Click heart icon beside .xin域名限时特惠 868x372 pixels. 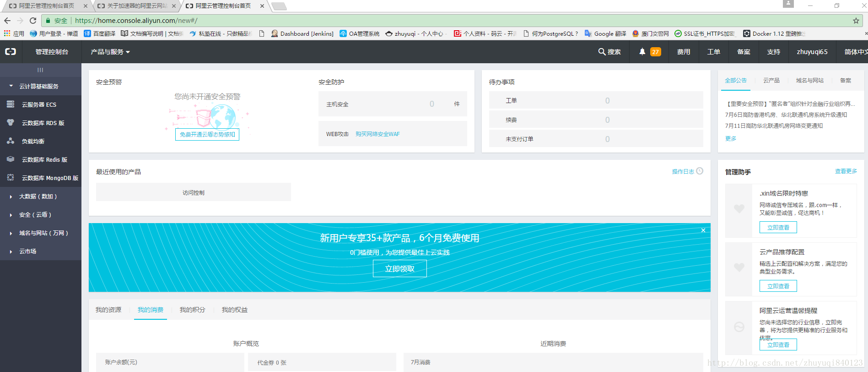(739, 209)
